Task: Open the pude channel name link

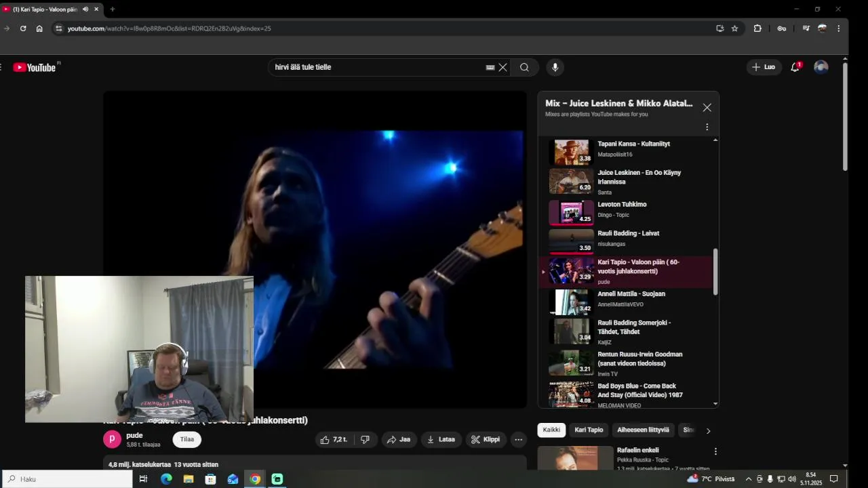Action: click(x=134, y=436)
